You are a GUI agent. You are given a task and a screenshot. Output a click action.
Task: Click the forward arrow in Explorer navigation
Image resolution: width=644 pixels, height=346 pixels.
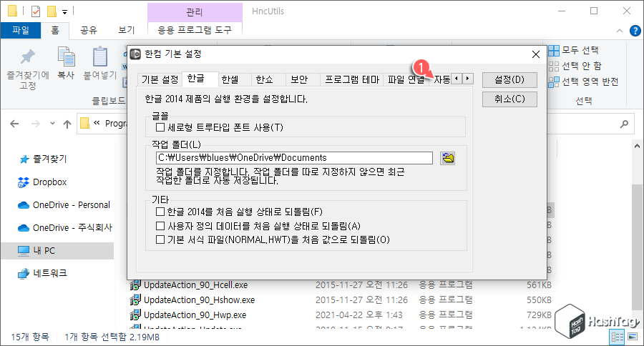[36, 124]
